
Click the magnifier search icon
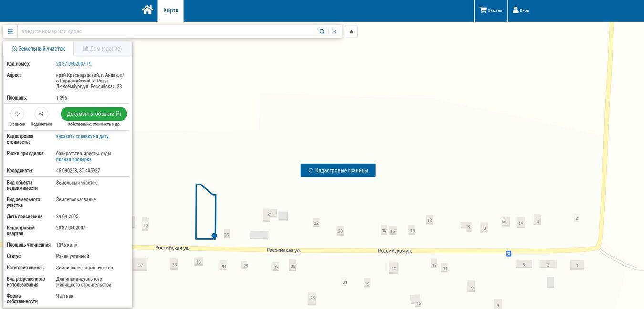tap(322, 31)
